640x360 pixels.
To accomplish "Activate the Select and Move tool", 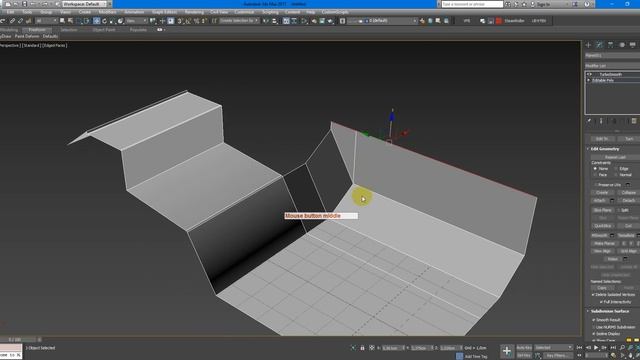I will pos(96,21).
